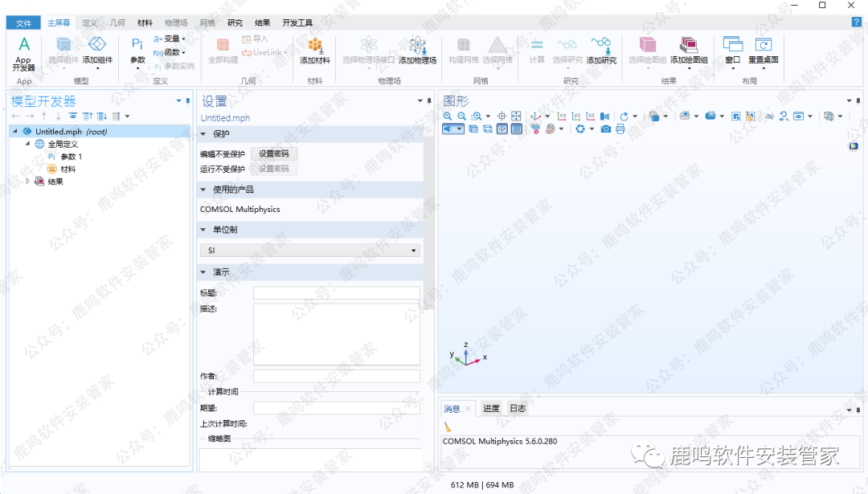The image size is (868, 494).
Task: Switch to the 几何 ribbon tab
Action: point(117,23)
